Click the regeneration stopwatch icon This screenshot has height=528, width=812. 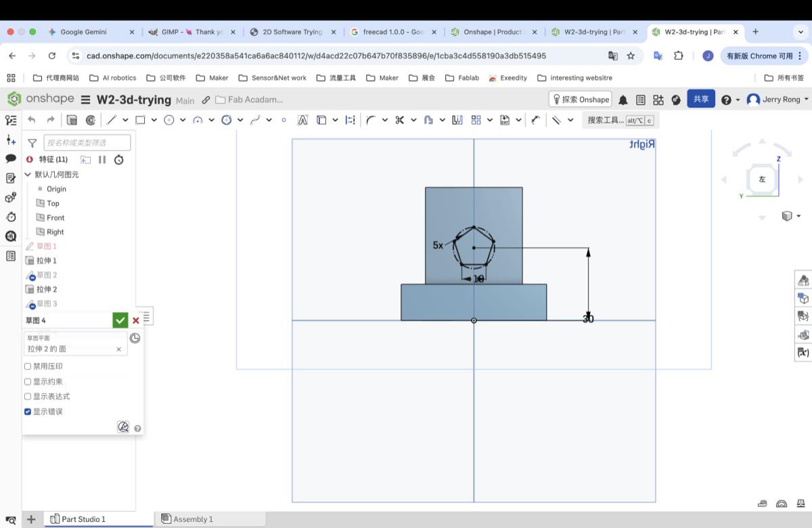119,160
